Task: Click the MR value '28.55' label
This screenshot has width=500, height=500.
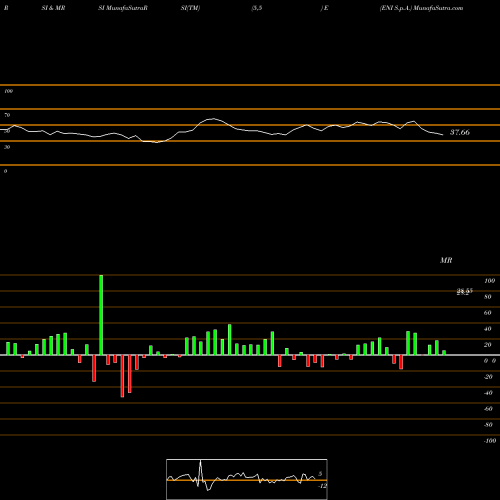Action: click(465, 292)
